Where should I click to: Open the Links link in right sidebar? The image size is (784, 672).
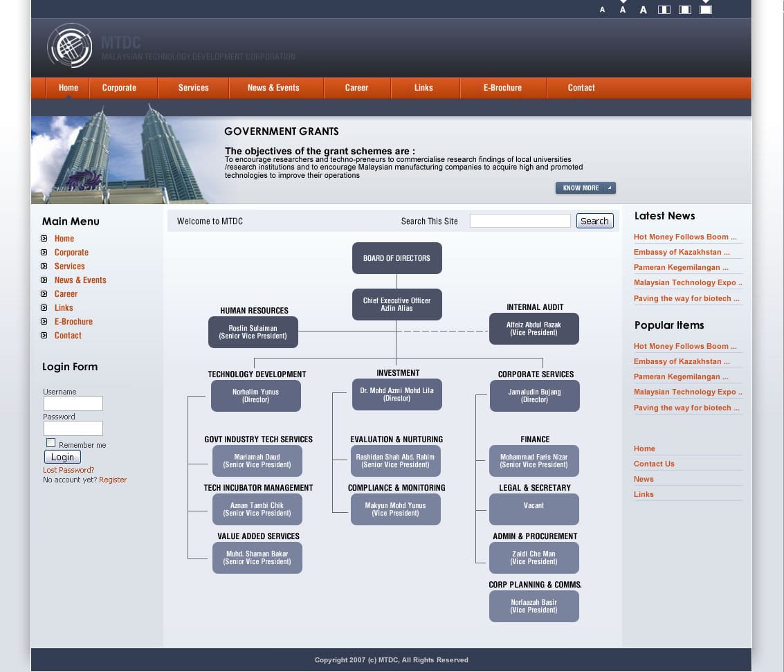[x=644, y=495]
